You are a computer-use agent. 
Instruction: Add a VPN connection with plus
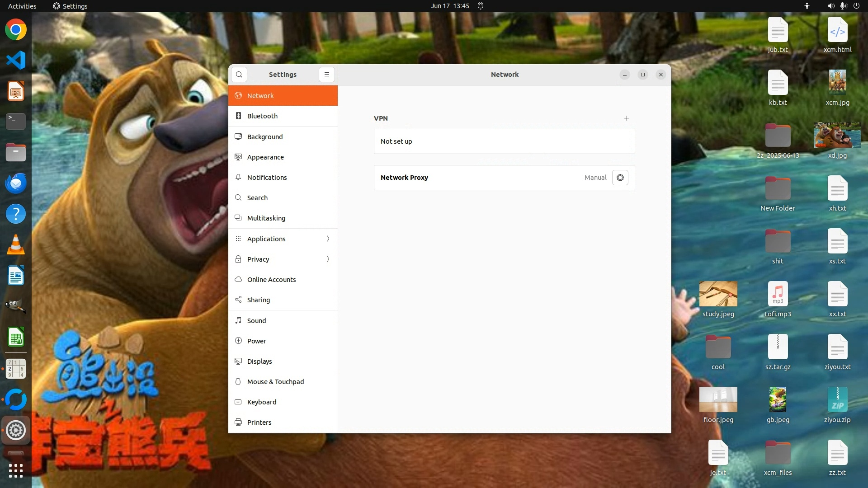point(627,118)
